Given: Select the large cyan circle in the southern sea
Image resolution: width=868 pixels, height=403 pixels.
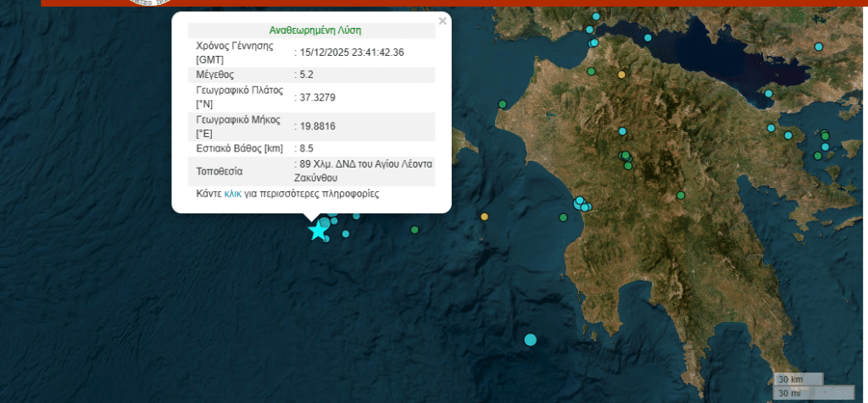Looking at the screenshot, I should (x=531, y=340).
